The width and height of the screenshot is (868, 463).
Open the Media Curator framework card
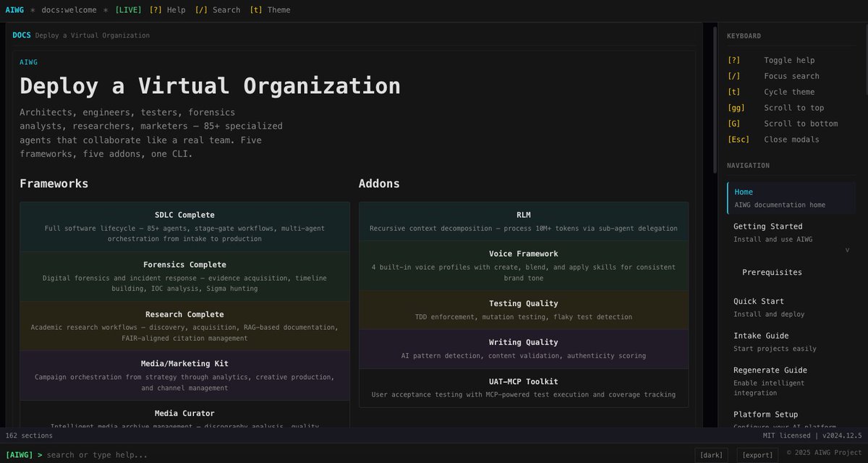(184, 415)
